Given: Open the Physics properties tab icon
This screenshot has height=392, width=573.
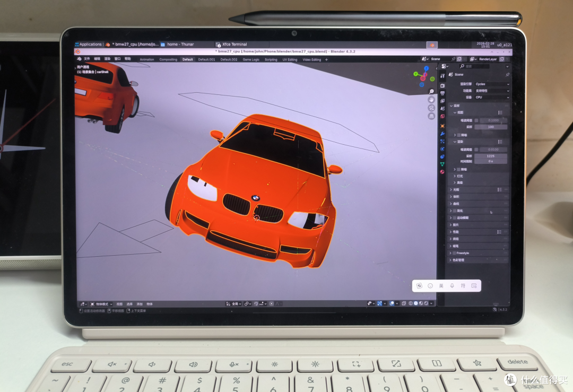Looking at the screenshot, I should pos(442,149).
